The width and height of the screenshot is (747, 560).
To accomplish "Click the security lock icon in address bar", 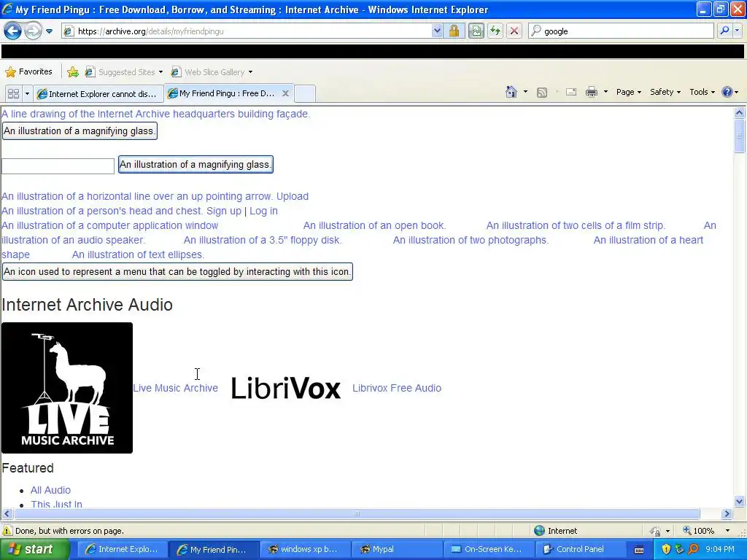I will pyautogui.click(x=454, y=31).
